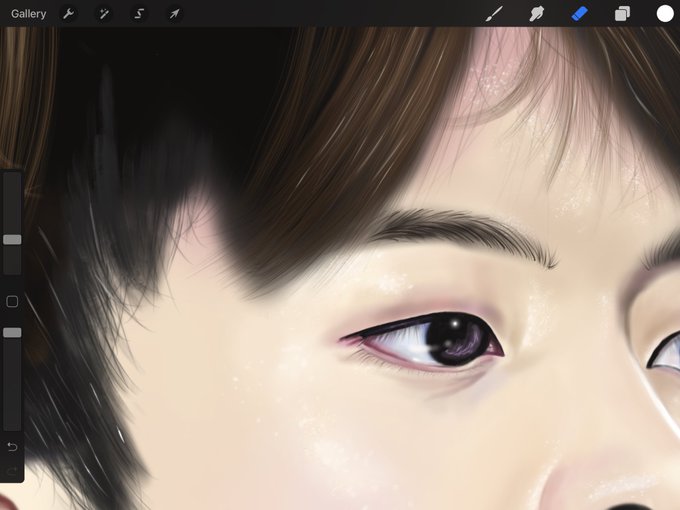Open the white color picker swatch
The image size is (680, 510).
(x=665, y=13)
